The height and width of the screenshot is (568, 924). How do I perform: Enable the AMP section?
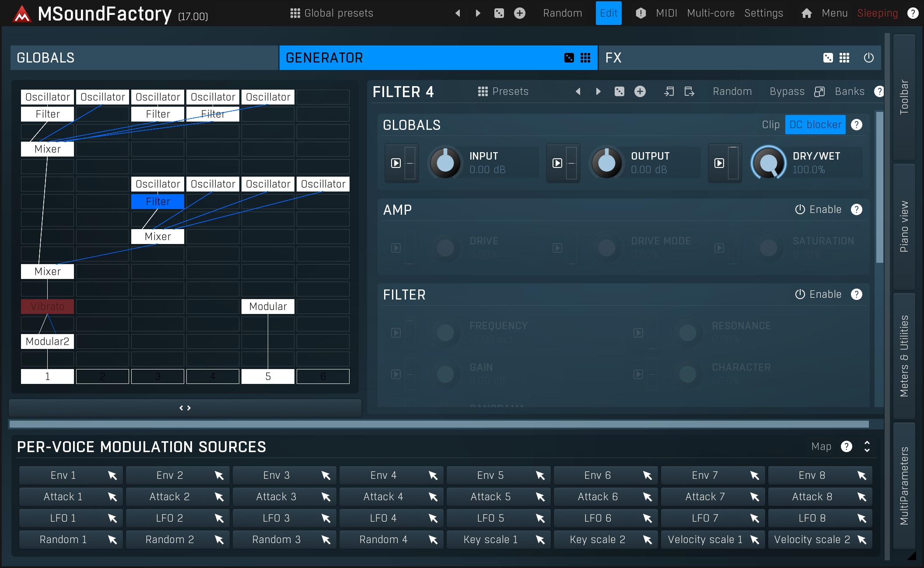pos(818,210)
